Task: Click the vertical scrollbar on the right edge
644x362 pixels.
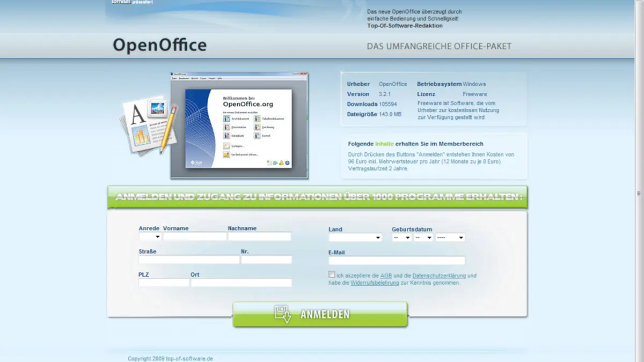Action: [x=639, y=181]
